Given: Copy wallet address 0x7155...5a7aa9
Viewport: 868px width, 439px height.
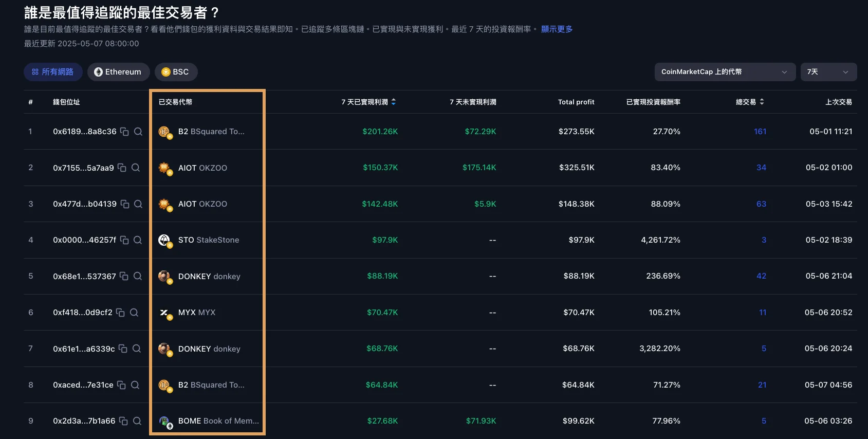Looking at the screenshot, I should click(x=122, y=168).
